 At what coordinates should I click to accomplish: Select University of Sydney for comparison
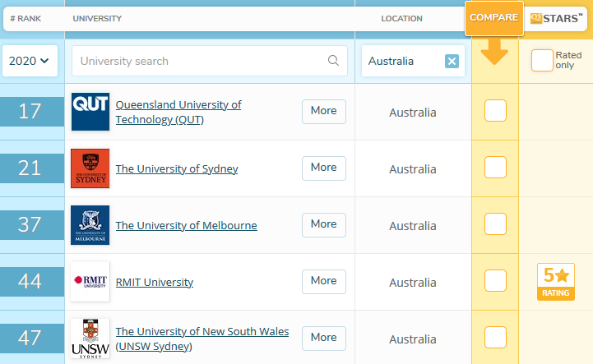click(x=495, y=168)
